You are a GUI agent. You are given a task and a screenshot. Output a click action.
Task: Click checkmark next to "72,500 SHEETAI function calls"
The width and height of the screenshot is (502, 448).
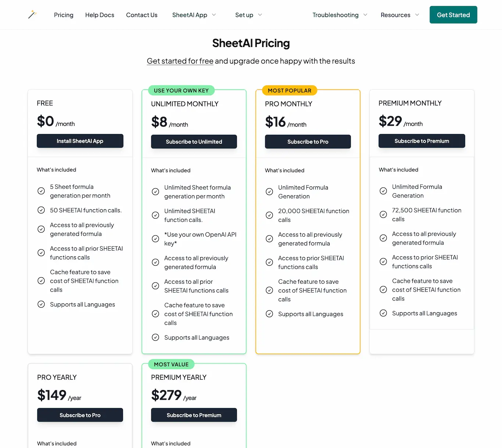tap(383, 214)
